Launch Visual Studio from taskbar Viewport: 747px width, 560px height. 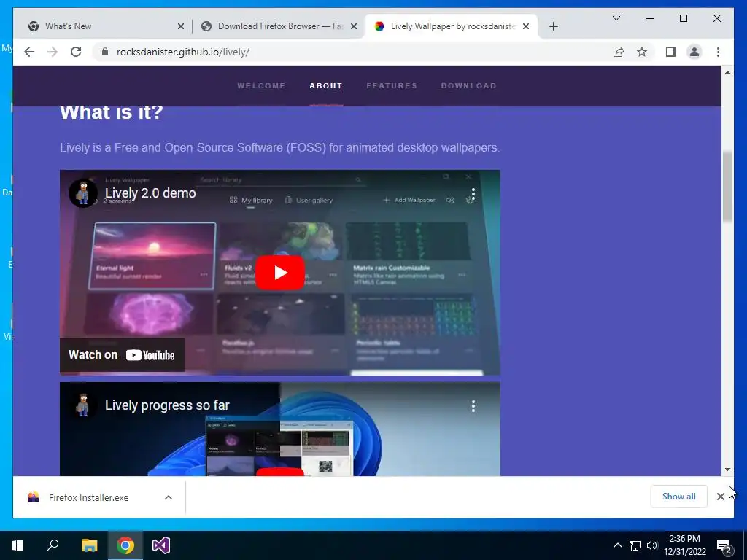pyautogui.click(x=161, y=545)
